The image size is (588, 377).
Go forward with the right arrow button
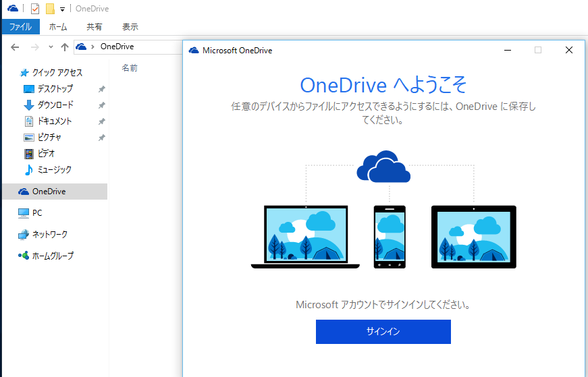35,47
